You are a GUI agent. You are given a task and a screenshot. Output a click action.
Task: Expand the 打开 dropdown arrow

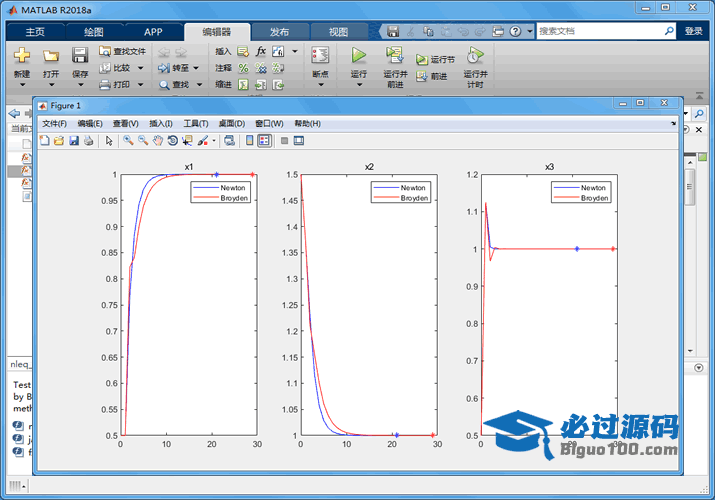coord(51,85)
